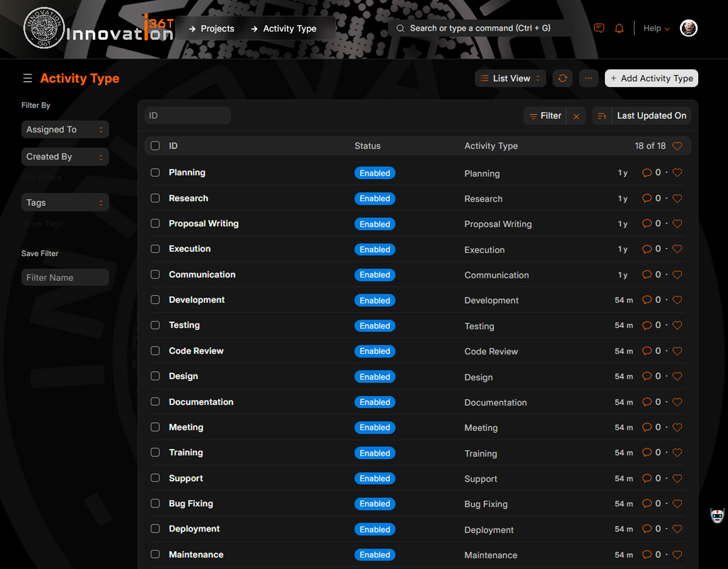728x569 pixels.
Task: Open the Proposal Writing record link
Action: coord(204,223)
